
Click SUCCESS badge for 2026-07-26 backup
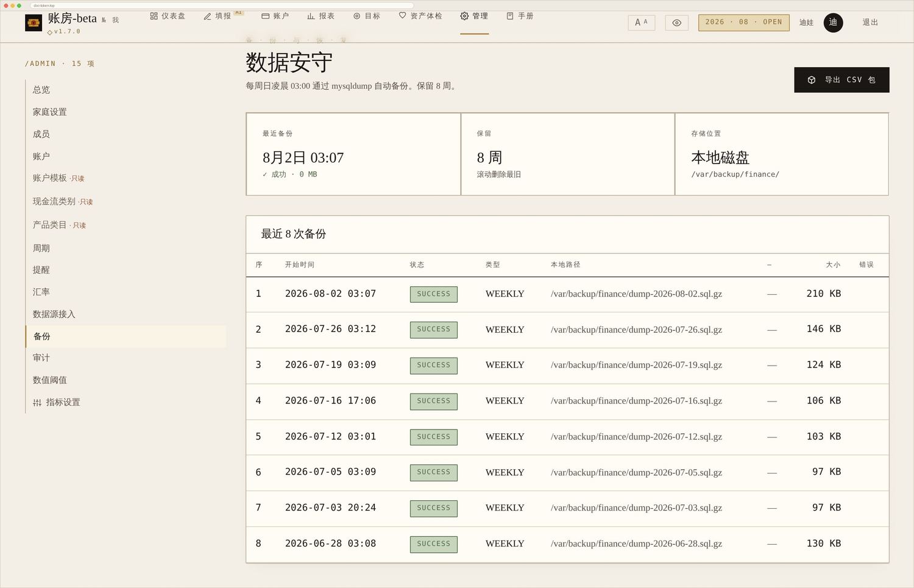434,330
